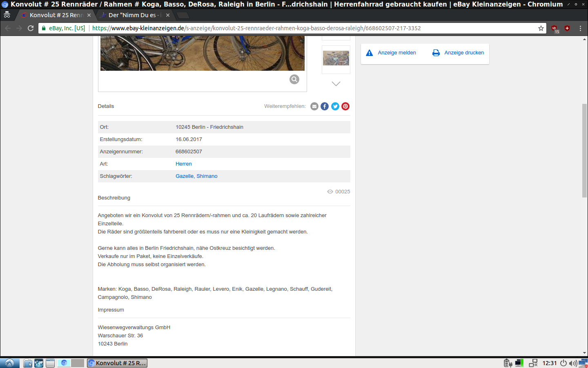The height and width of the screenshot is (368, 588).
Task: Click the ad number 668602507
Action: 189,152
